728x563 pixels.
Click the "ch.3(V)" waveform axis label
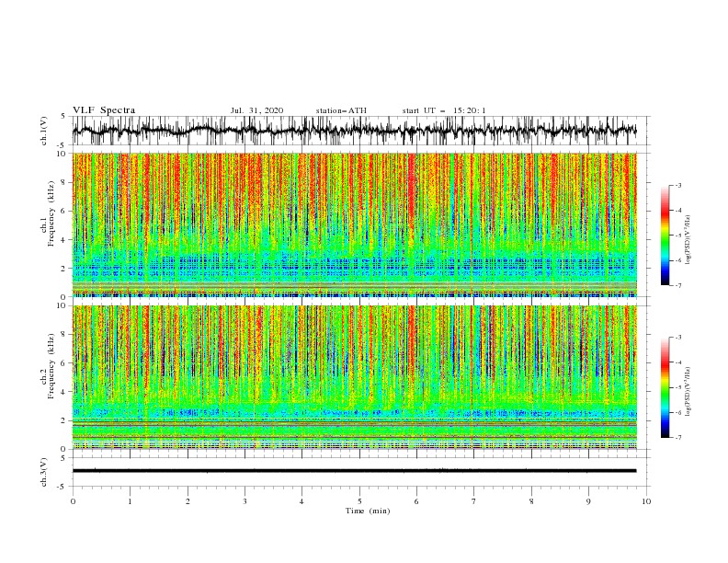point(44,472)
